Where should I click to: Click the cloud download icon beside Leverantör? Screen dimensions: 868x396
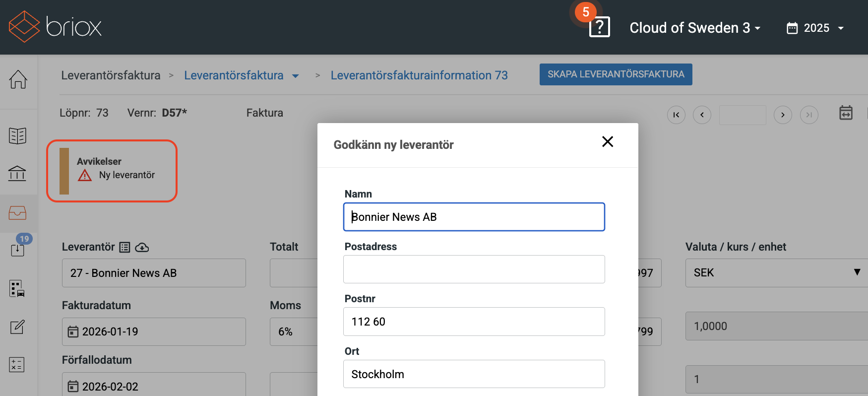pos(142,247)
